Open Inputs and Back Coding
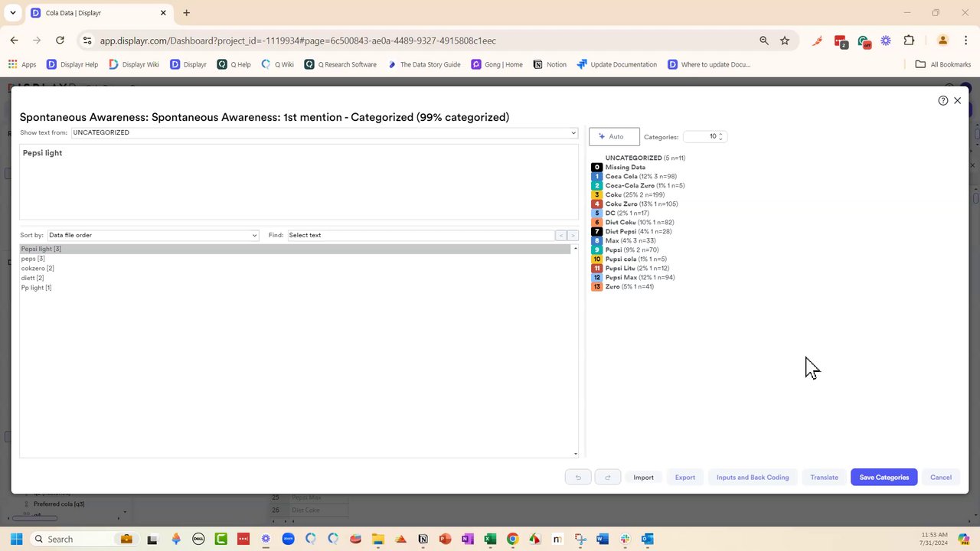Screen dimensions: 980x551 click(753, 478)
